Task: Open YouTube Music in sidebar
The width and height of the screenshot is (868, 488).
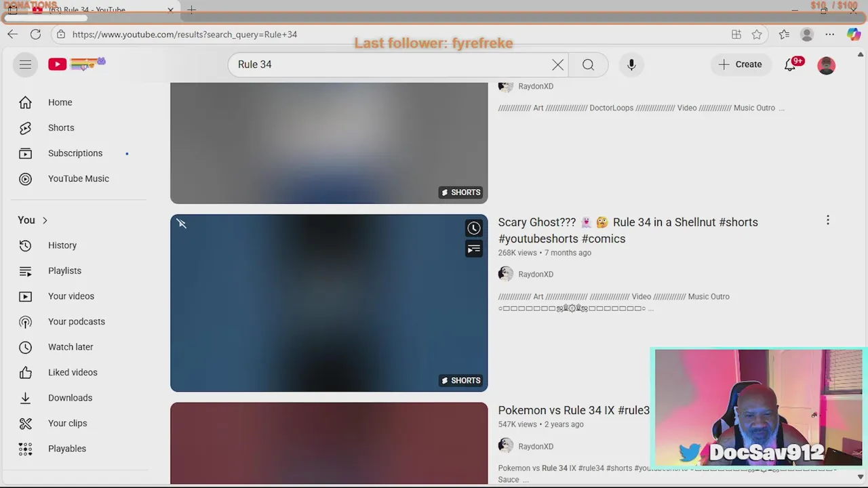Action: tap(79, 178)
